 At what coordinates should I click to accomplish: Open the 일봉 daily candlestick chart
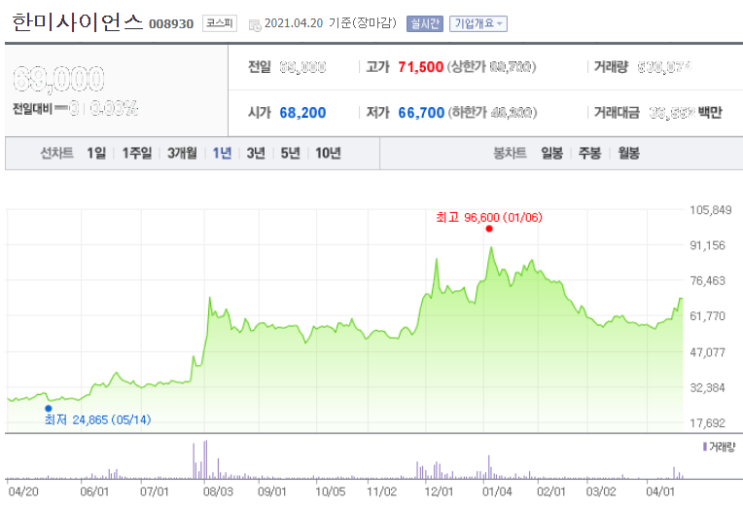[x=552, y=153]
